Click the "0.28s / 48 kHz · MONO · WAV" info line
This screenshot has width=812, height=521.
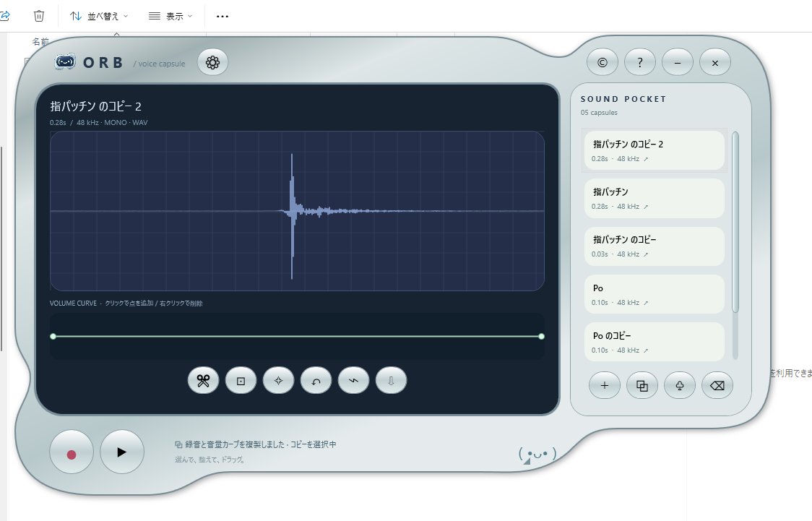coord(98,123)
